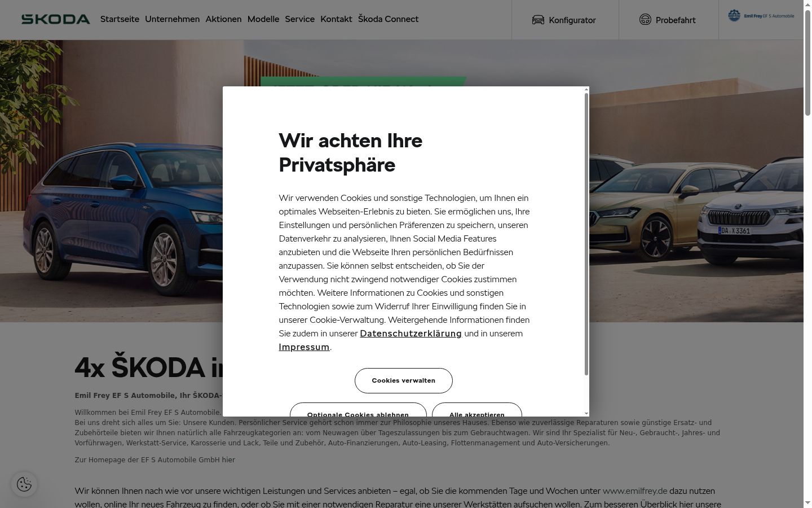Viewport: 812px width, 508px height.
Task: Open Škoda Connect navigation item
Action: click(388, 19)
